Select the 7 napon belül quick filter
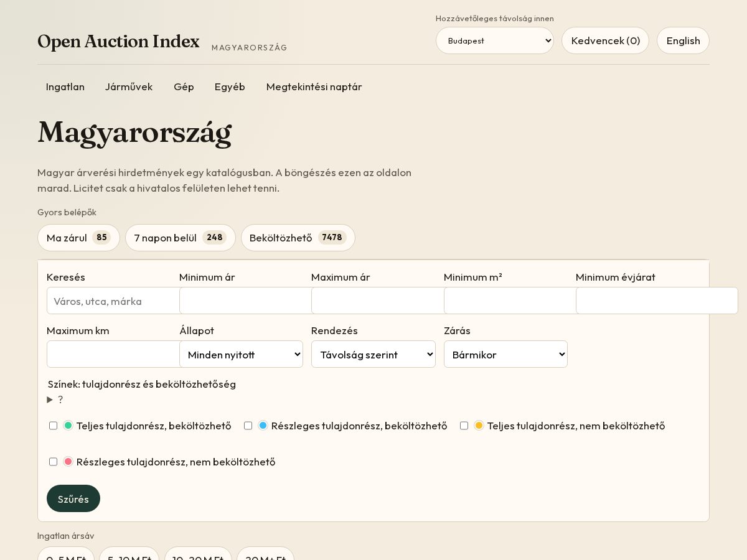The image size is (747, 560). tap(181, 238)
